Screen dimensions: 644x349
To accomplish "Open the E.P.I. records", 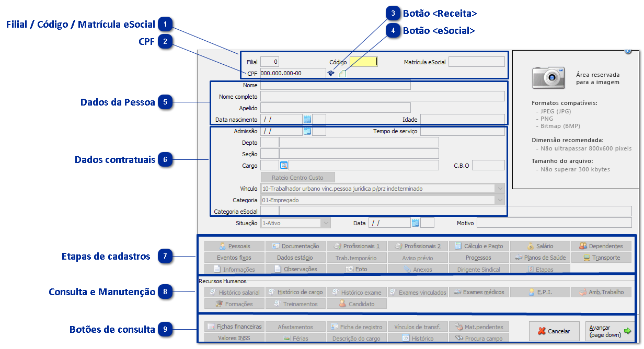I will [540, 292].
